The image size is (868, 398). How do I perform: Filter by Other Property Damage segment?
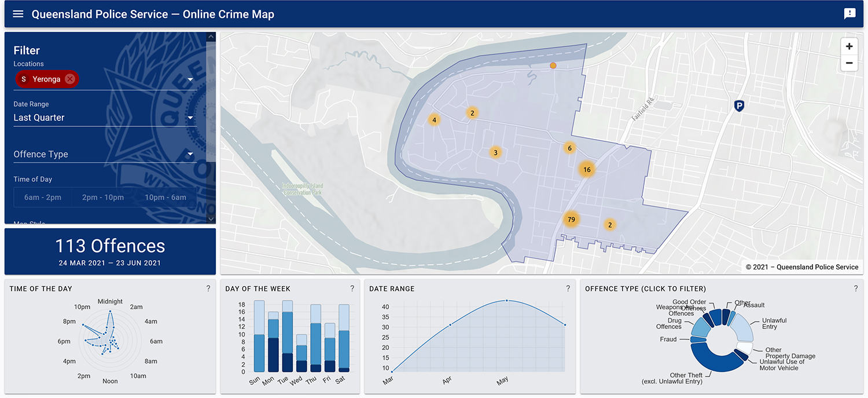[x=744, y=348]
